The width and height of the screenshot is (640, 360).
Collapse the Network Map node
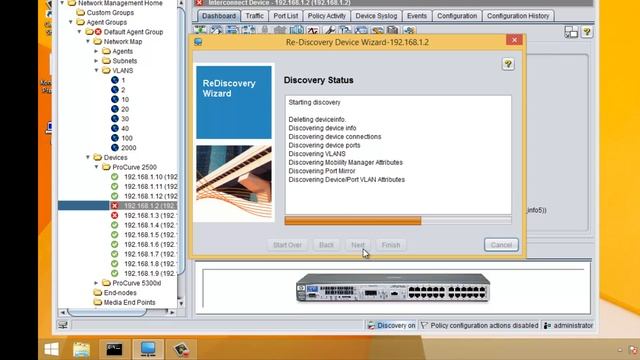tap(88, 41)
